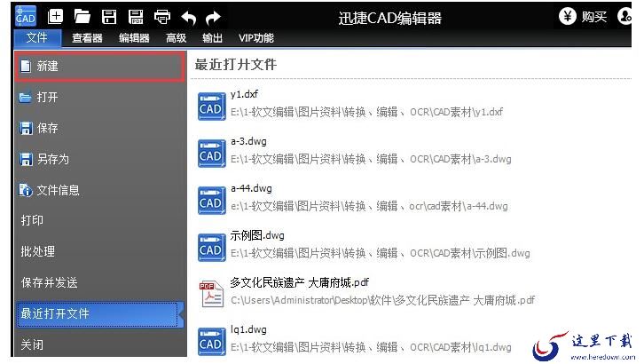
Task: Click the new file plus icon in toolbar
Action: (56, 17)
